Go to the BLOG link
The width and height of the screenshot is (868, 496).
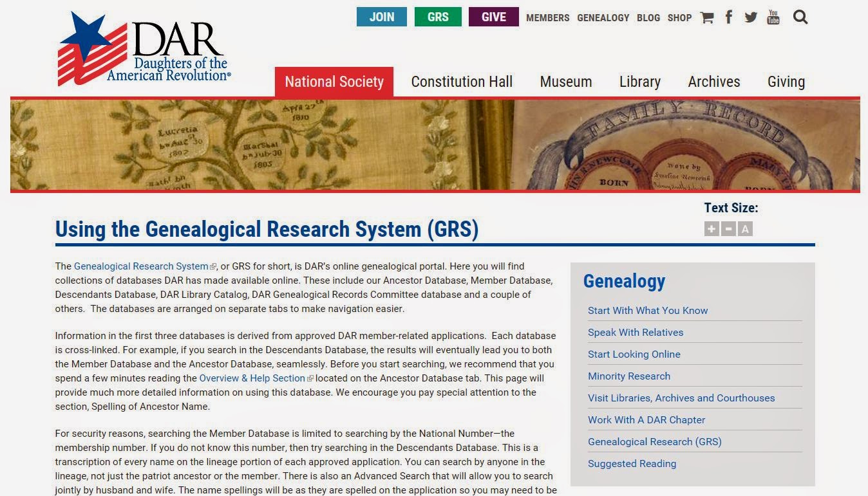[x=648, y=18]
